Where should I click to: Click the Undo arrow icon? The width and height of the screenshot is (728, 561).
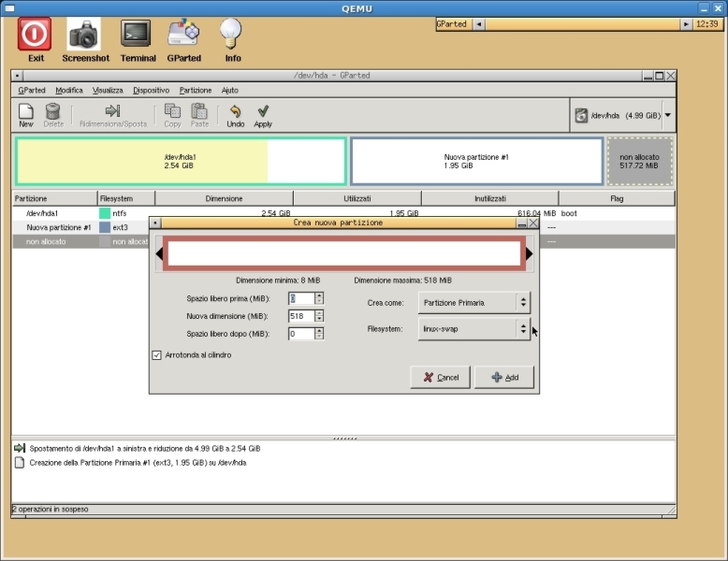[x=236, y=111]
